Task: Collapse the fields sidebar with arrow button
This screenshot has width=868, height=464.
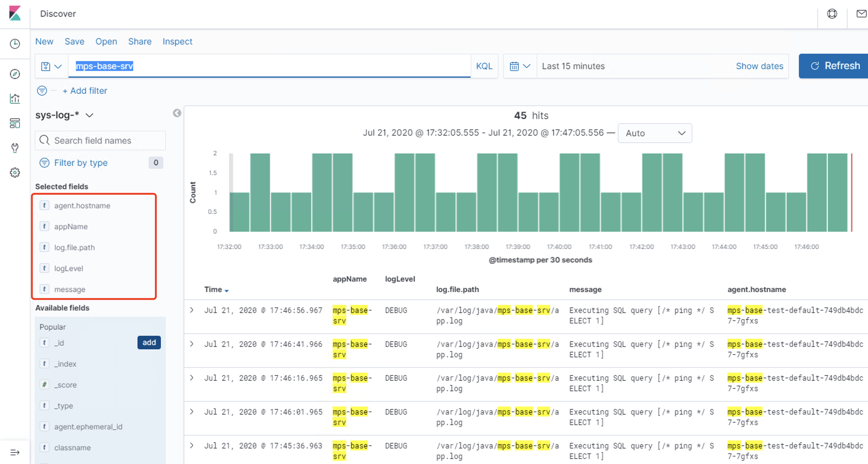Action: click(177, 113)
